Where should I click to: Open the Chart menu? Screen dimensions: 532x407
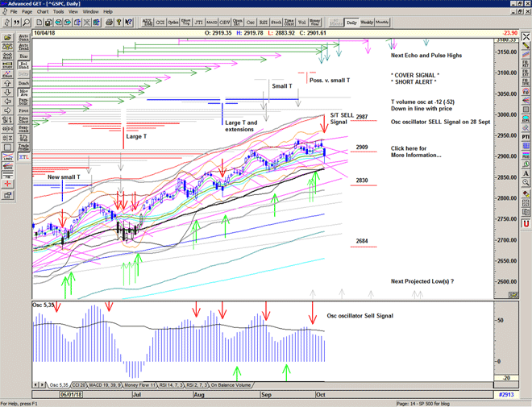tap(43, 12)
